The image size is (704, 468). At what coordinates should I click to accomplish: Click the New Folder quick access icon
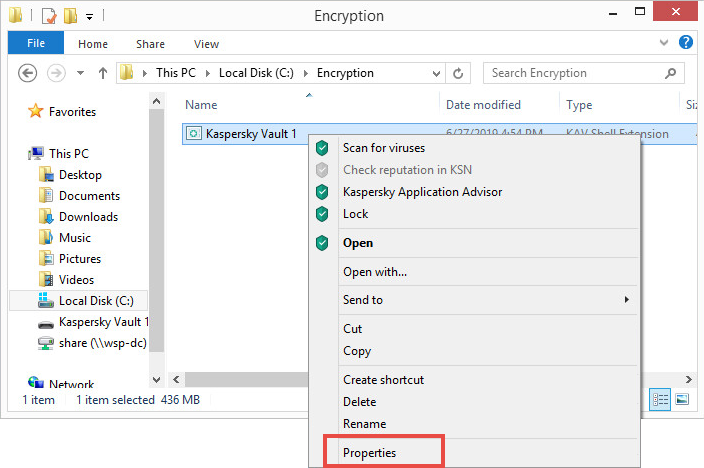pyautogui.click(x=70, y=16)
